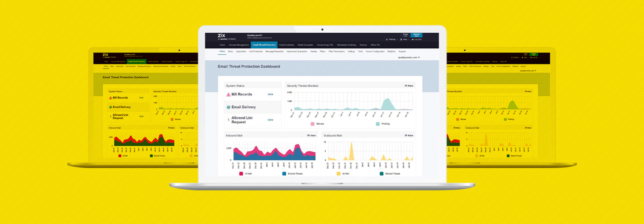Image resolution: width=644 pixels, height=224 pixels.
Task: Click the MX Records warning triangle icon
Action: [228, 94]
